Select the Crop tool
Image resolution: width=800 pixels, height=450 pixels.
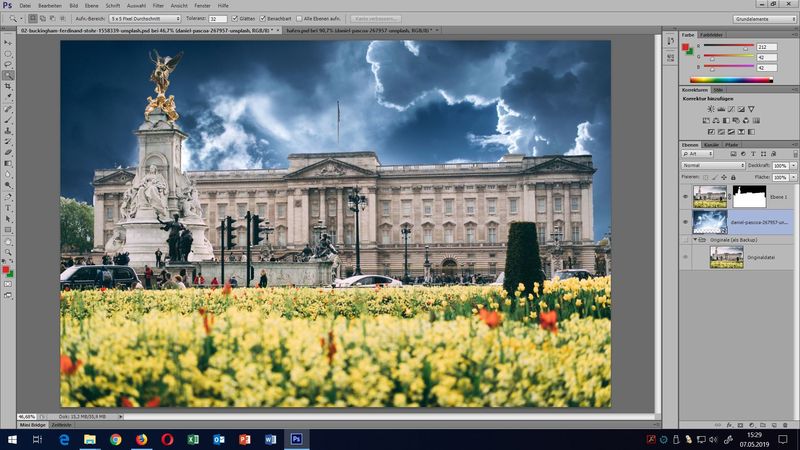coord(8,87)
